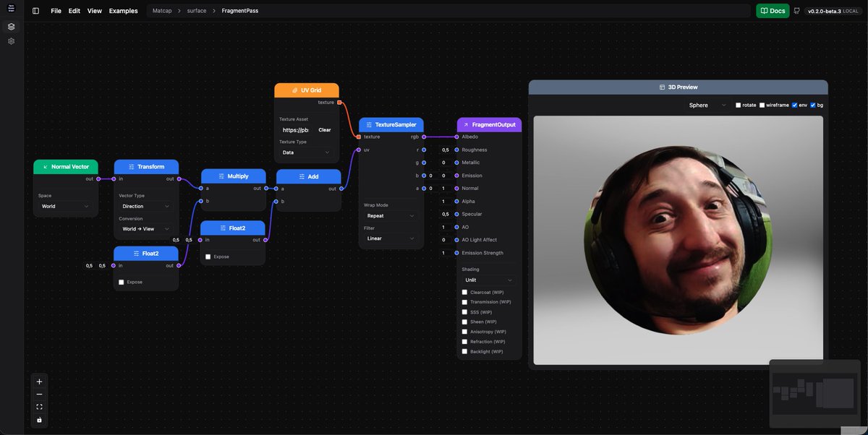Click the Refraction (WIP) checkbox
The height and width of the screenshot is (435, 868).
464,341
